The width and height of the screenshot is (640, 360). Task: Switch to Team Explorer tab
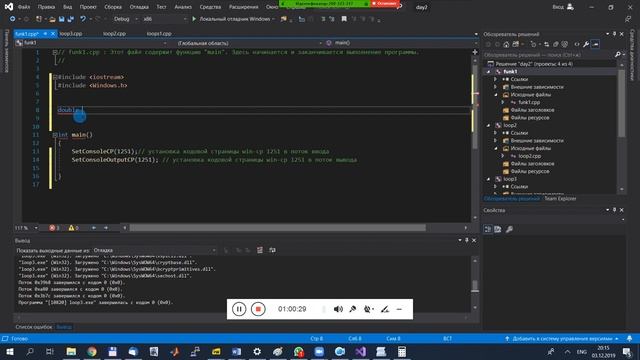[560, 199]
